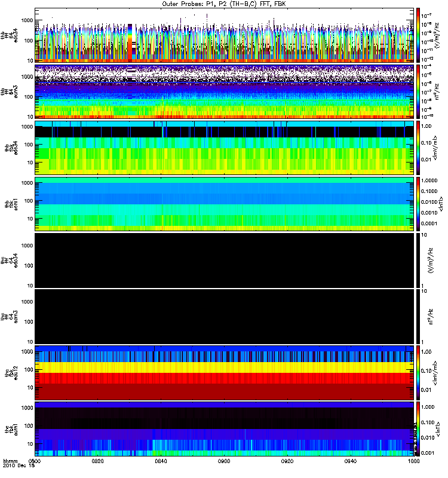Click the orange data gap column in top panel
This screenshot has width=448, height=478.
coord(130,43)
